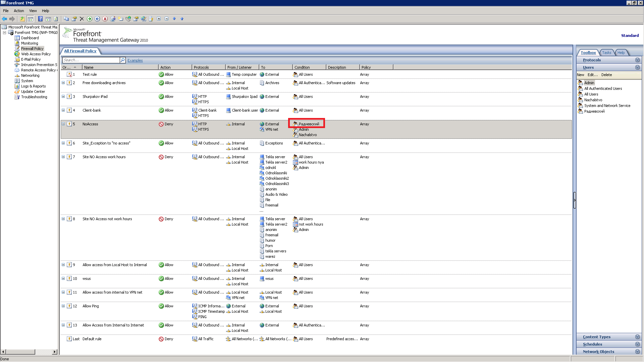Move selected rule up with blue arrow

pyautogui.click(x=182, y=19)
